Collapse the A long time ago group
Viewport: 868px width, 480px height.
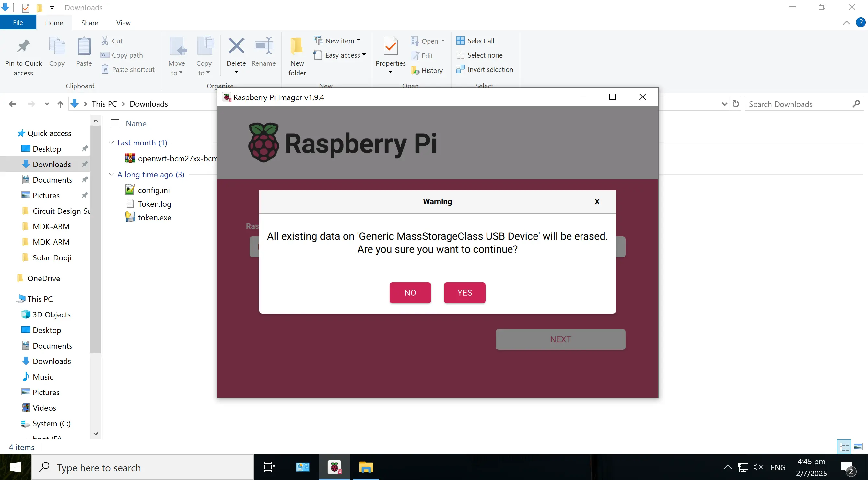tap(111, 174)
